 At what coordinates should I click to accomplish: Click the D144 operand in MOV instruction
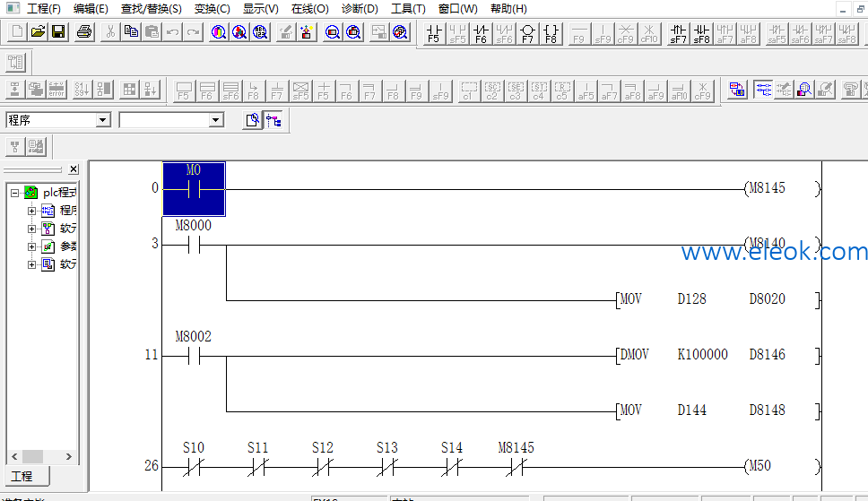coord(692,410)
